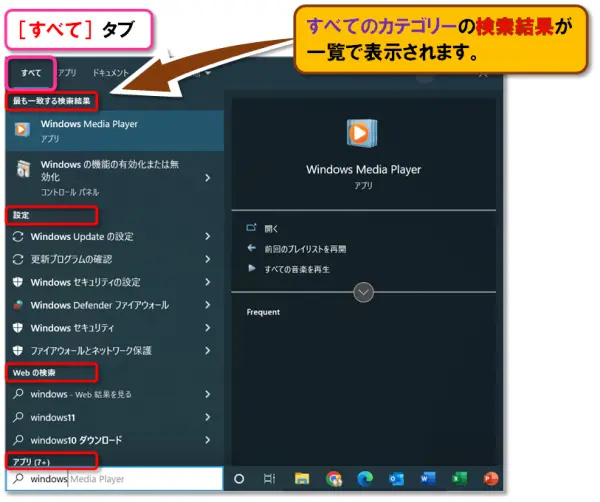Click Cortana circle icon on taskbar
This screenshot has height=502, width=600.
239,479
